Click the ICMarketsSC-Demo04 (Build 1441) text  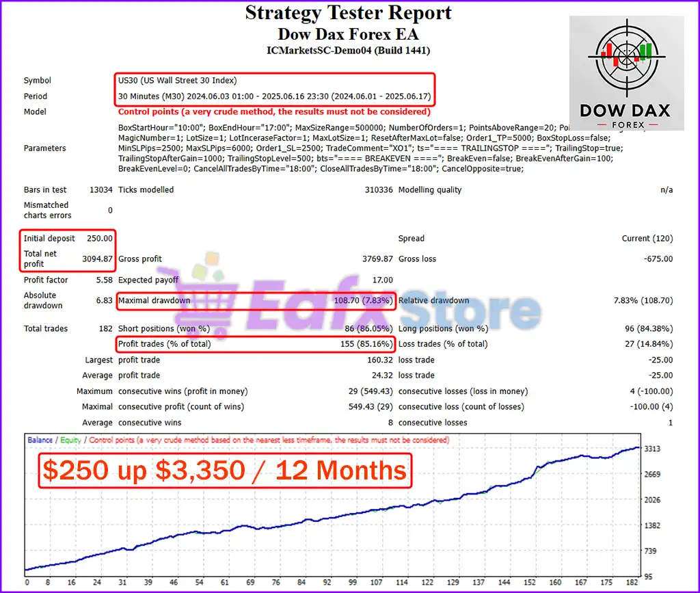pyautogui.click(x=348, y=51)
